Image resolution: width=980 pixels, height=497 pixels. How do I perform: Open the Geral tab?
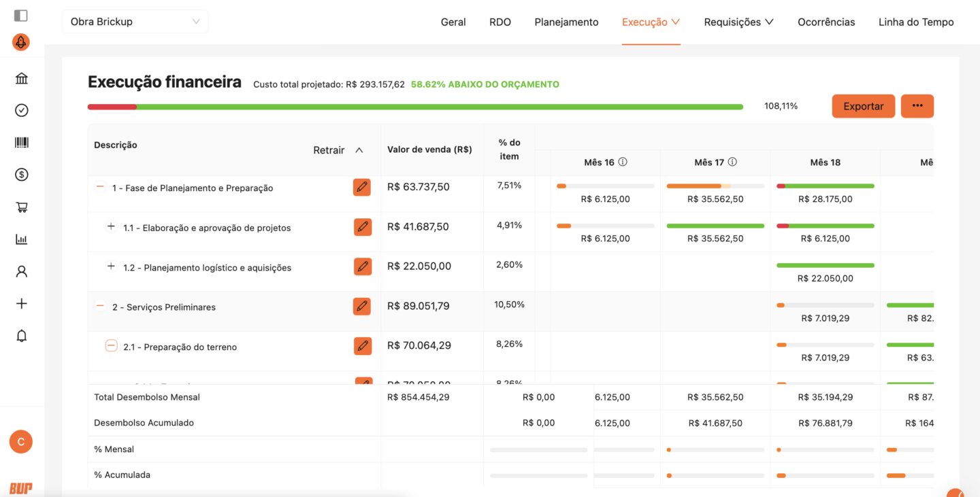453,22
